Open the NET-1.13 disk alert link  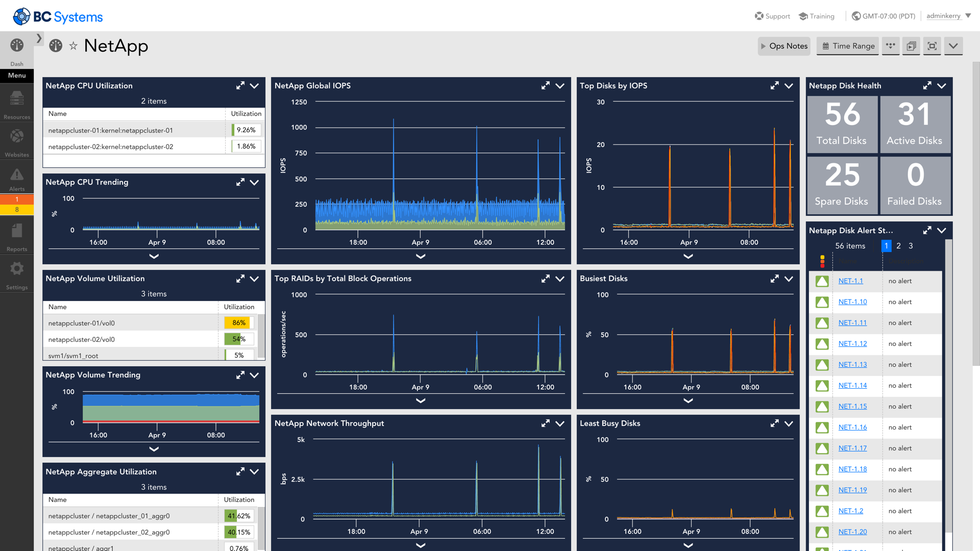click(852, 364)
